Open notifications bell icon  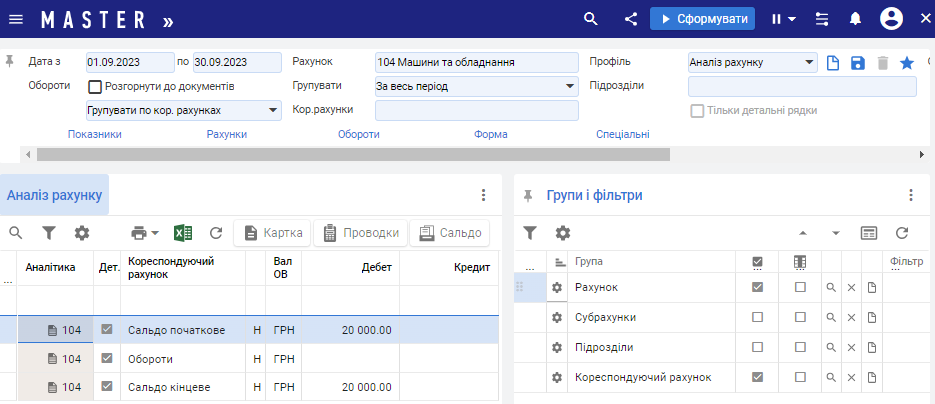(855, 19)
